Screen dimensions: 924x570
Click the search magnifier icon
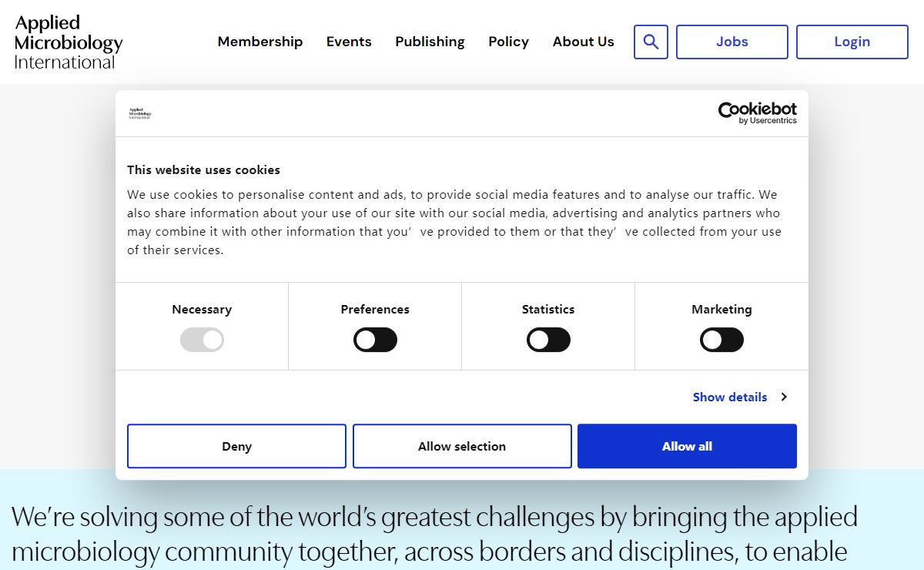click(651, 42)
